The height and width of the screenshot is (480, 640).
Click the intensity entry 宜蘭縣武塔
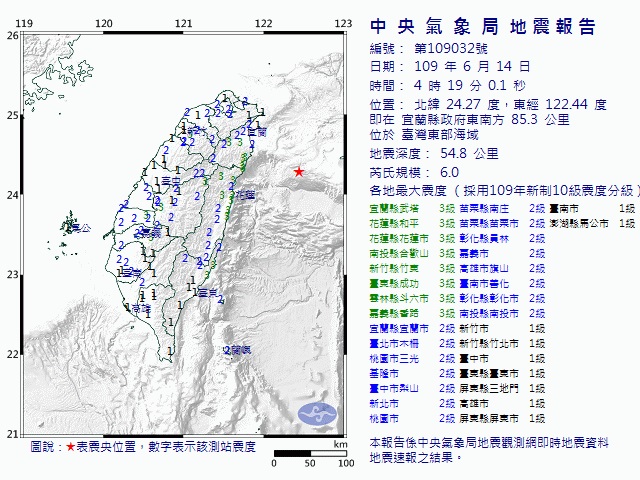click(x=394, y=209)
